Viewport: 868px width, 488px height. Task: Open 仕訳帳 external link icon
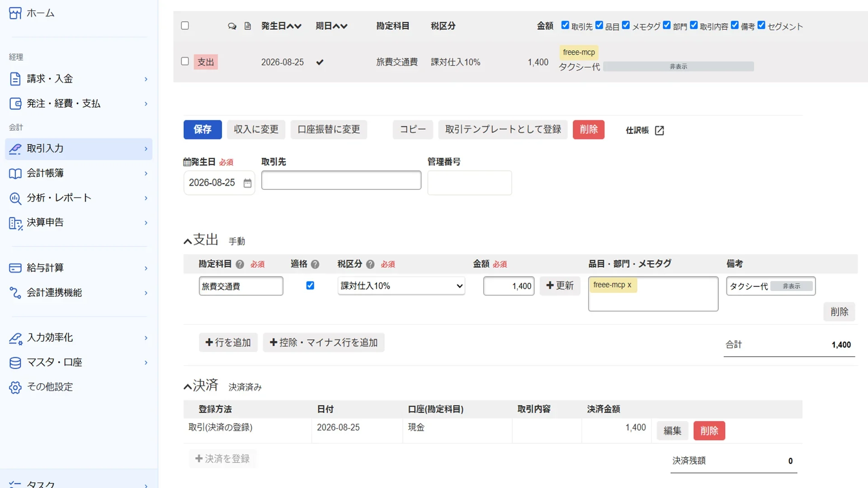[x=660, y=131]
